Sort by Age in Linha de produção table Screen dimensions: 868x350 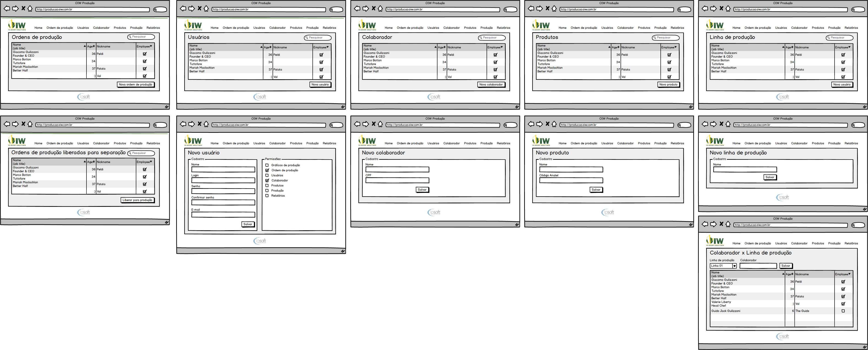pyautogui.click(x=792, y=47)
